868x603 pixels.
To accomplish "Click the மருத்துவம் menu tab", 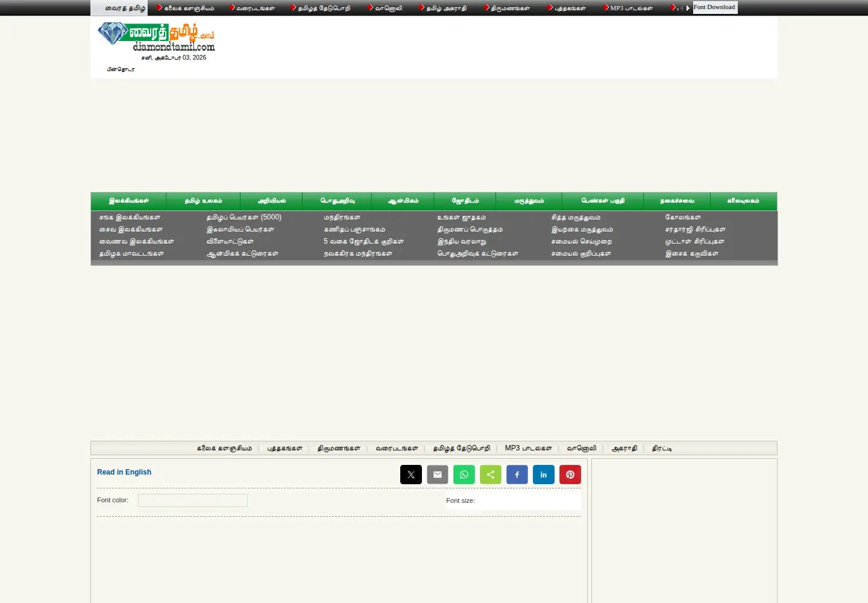I will [x=529, y=201].
